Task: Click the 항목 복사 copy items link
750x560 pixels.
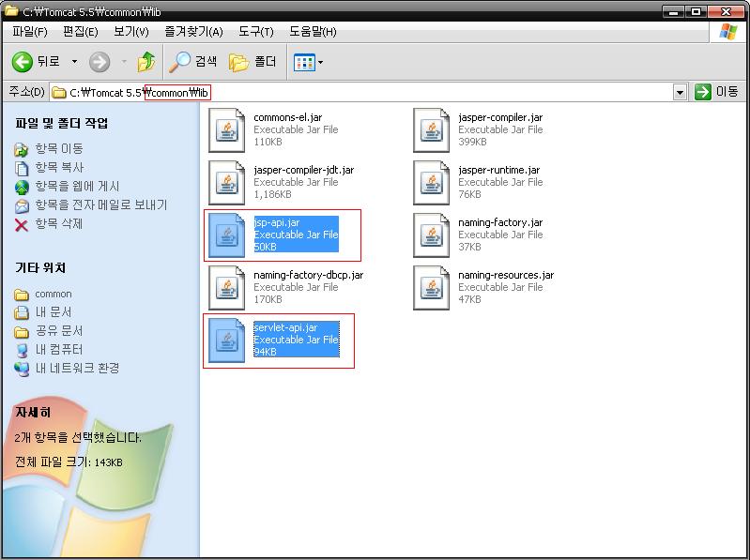Action: click(59, 167)
